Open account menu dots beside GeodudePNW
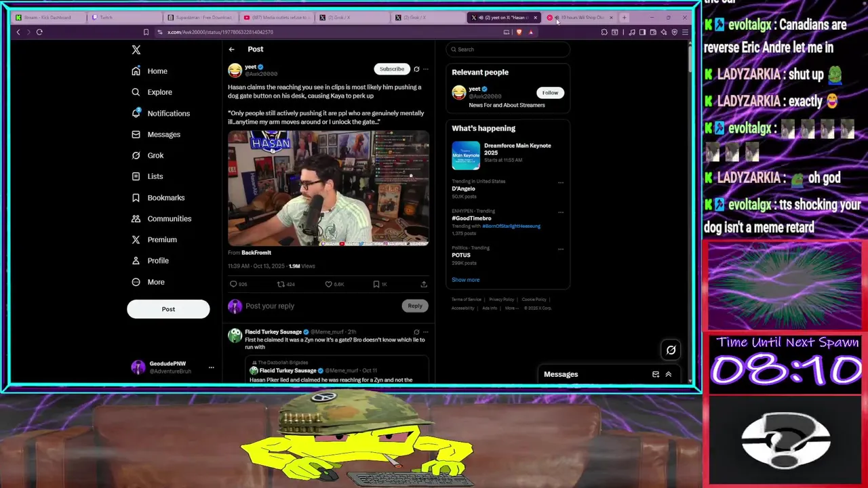The width and height of the screenshot is (868, 488). click(211, 367)
